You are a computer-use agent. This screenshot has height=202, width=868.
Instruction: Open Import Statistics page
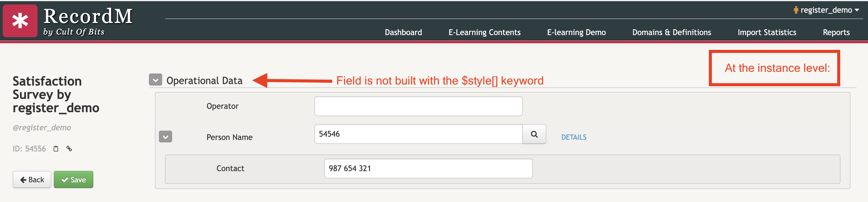tap(767, 32)
